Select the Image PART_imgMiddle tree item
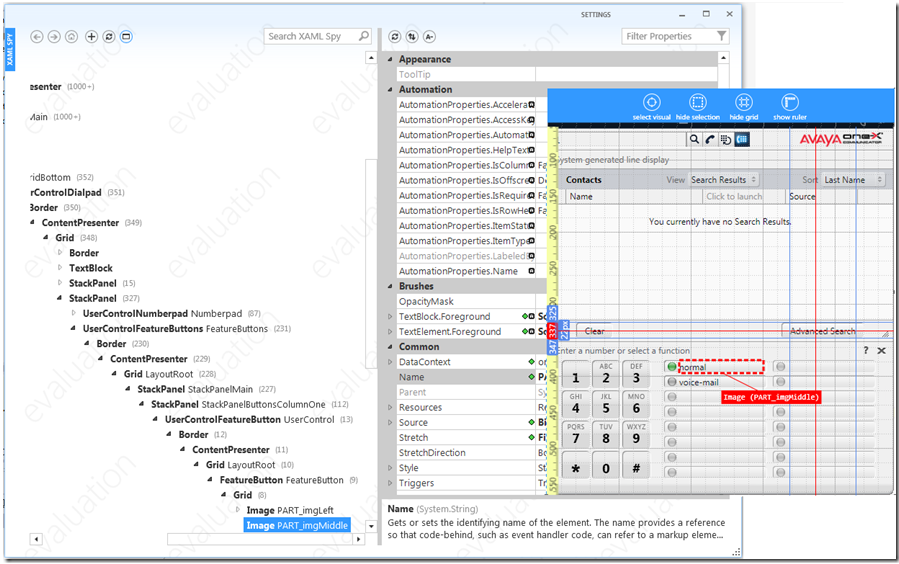 (x=297, y=525)
